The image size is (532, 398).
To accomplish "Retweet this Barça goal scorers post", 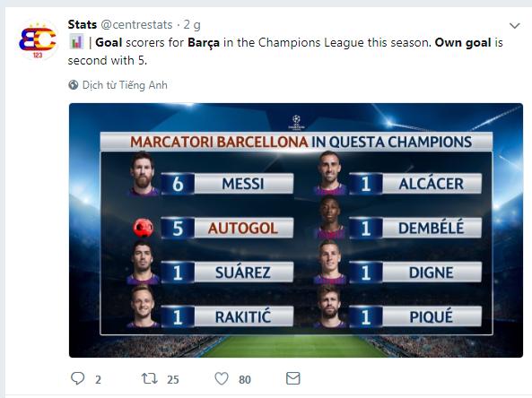I will click(x=150, y=378).
